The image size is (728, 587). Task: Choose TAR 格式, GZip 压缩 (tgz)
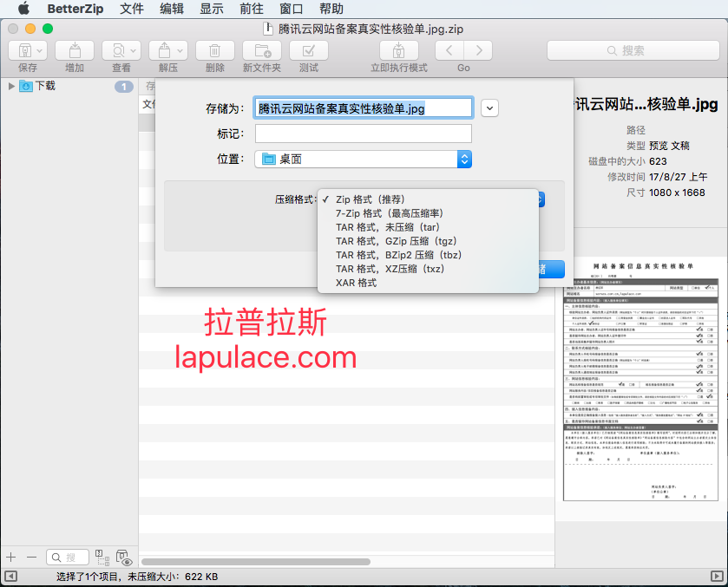[396, 241]
